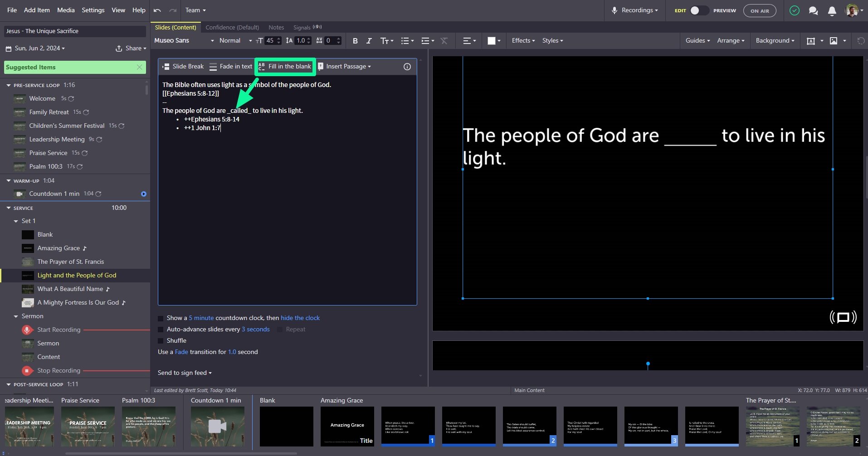Open the Museo Sans font dropdown
Viewport: 868px width, 456px height.
pos(184,41)
